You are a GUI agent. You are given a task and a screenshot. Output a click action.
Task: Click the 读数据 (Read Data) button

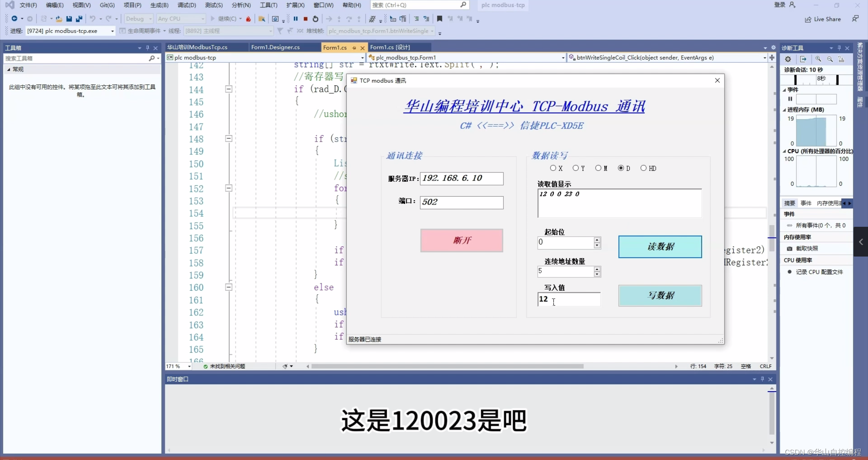(659, 246)
